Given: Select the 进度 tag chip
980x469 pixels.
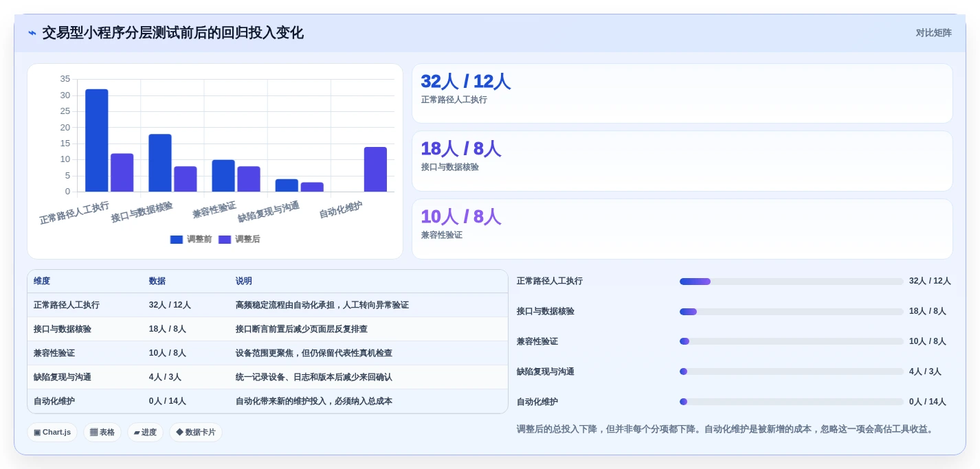Looking at the screenshot, I should click(x=145, y=432).
